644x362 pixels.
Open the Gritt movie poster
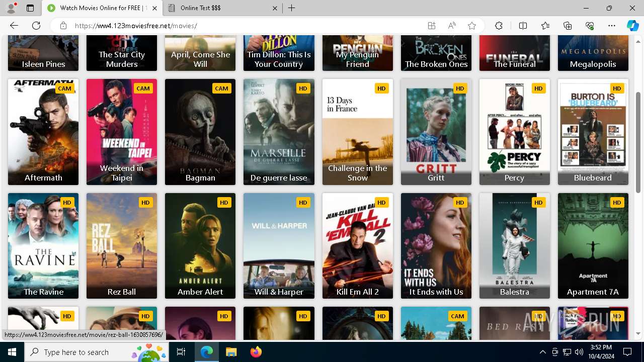point(436,132)
